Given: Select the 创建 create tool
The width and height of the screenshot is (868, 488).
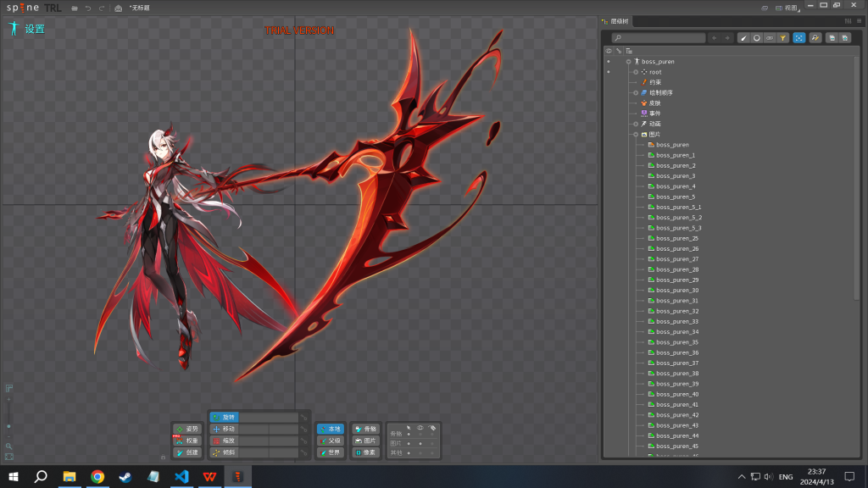Looking at the screenshot, I should pyautogui.click(x=187, y=452).
